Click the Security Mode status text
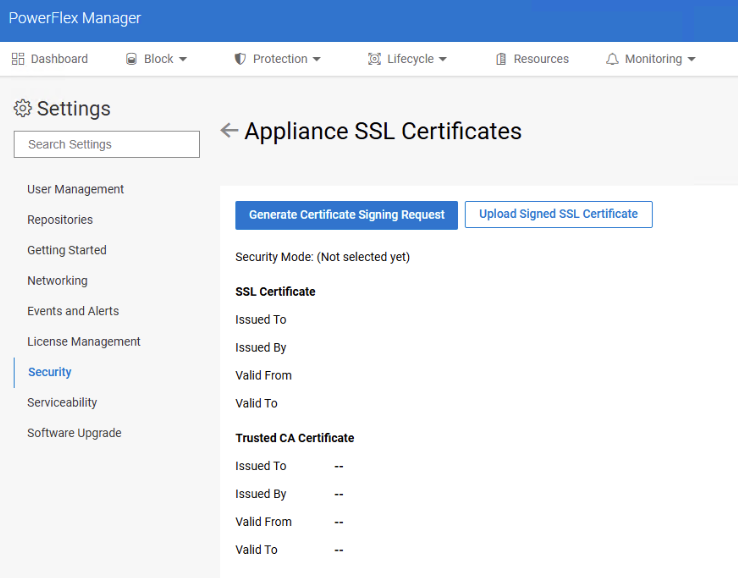 pyautogui.click(x=322, y=257)
